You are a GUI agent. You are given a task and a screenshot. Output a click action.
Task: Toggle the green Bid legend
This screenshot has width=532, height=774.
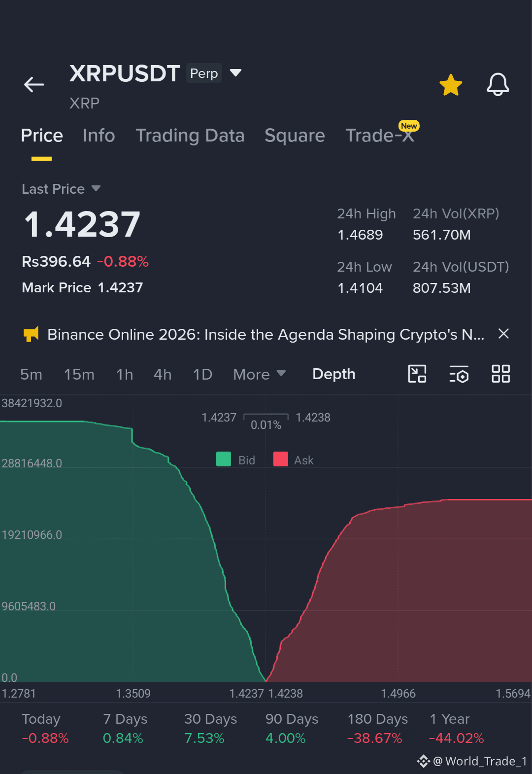(x=236, y=459)
